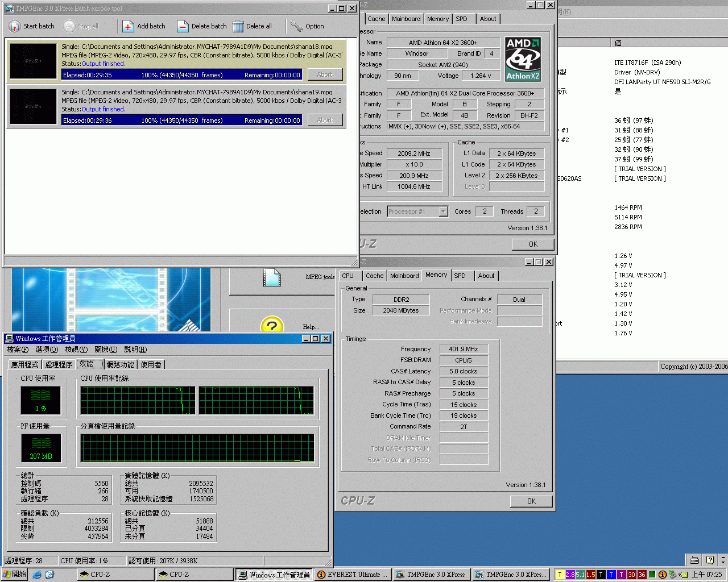Click the shana18.mpg encoding progress bar
Image resolution: width=728 pixels, height=582 pixels.
click(182, 75)
